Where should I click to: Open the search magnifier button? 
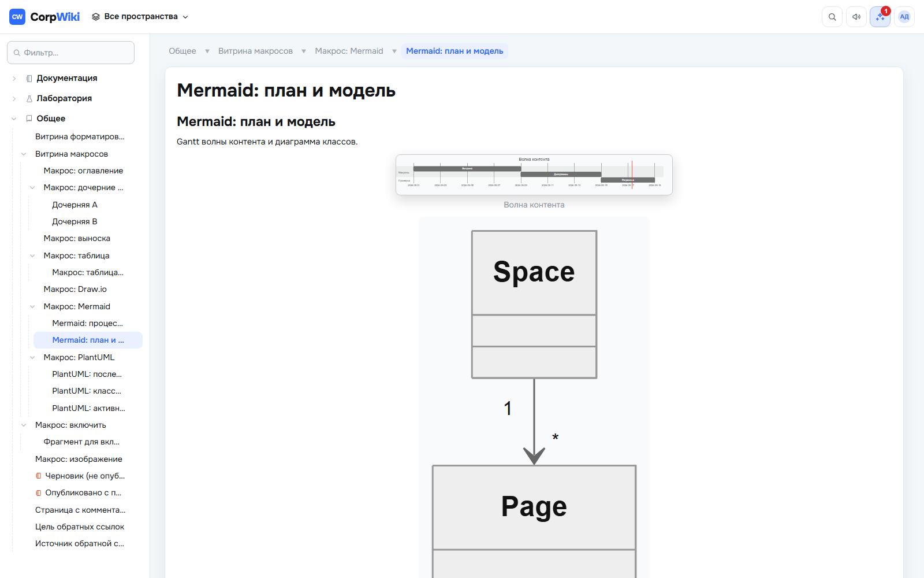832,17
